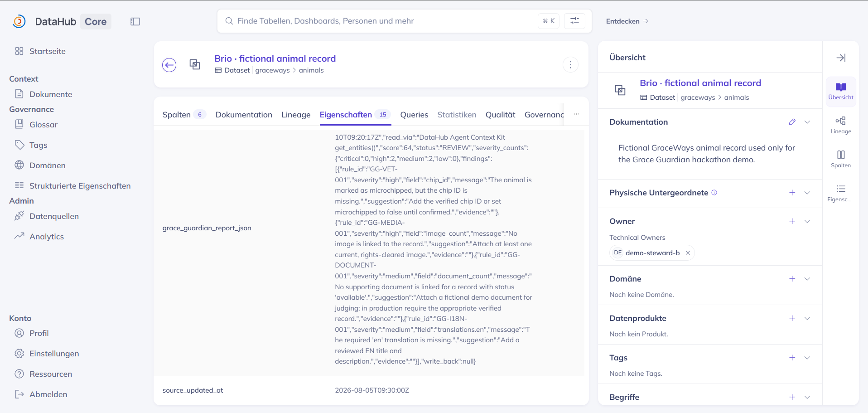Go back with the circular arrow button
The height and width of the screenshot is (413, 868).
tap(169, 65)
